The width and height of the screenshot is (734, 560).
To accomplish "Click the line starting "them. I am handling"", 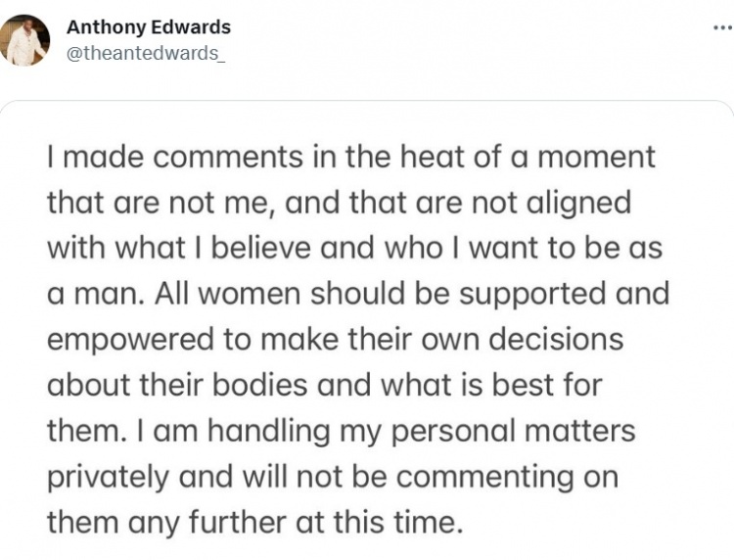I will point(341,431).
